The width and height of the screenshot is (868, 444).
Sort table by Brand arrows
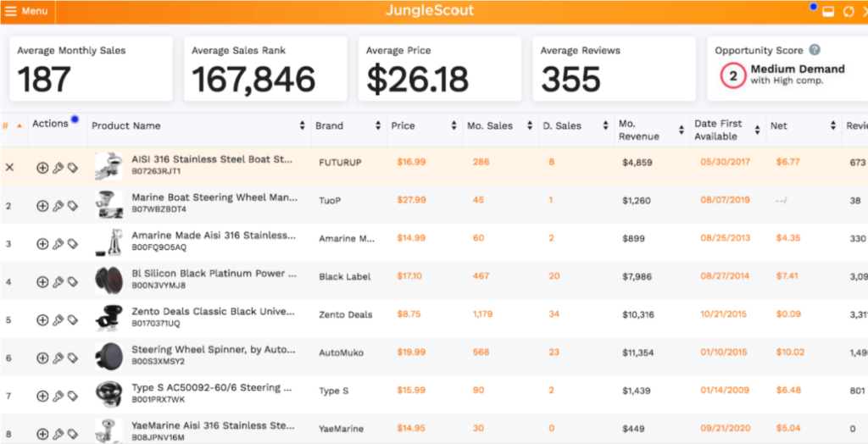point(378,125)
